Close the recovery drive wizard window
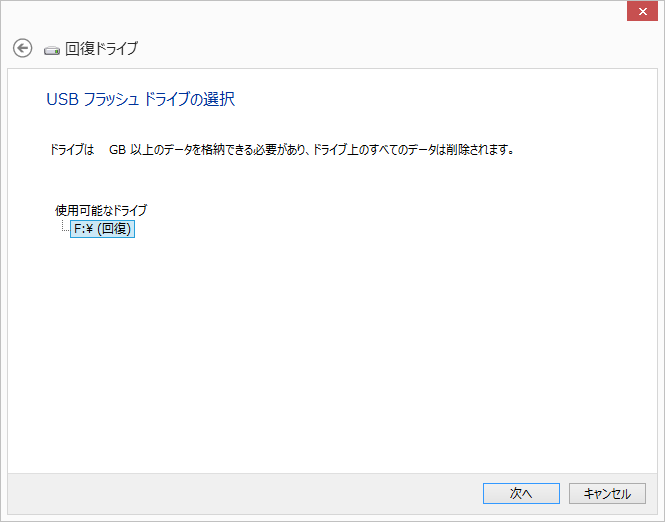 pyautogui.click(x=643, y=11)
